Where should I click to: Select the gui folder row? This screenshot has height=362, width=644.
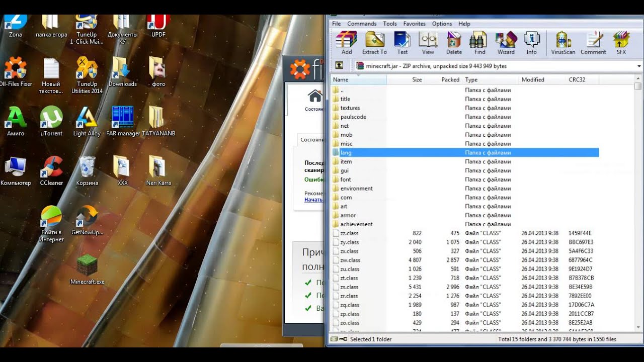tap(465, 170)
